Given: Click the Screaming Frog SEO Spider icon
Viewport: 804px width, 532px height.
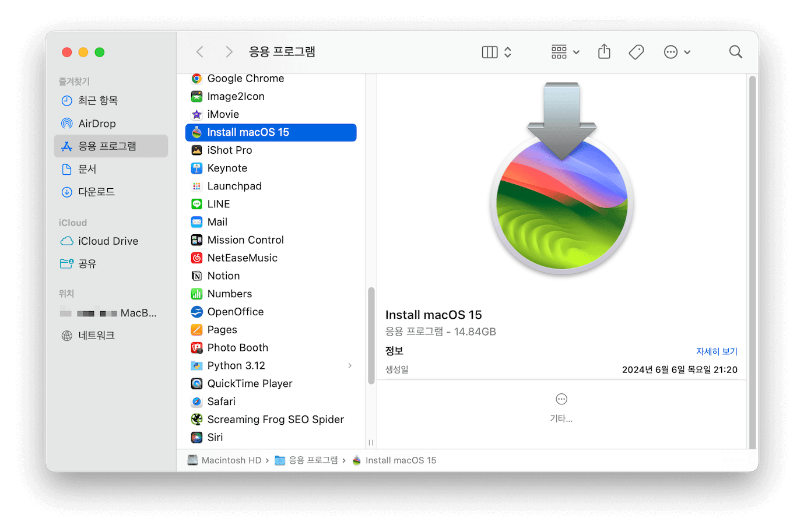Looking at the screenshot, I should (x=197, y=420).
